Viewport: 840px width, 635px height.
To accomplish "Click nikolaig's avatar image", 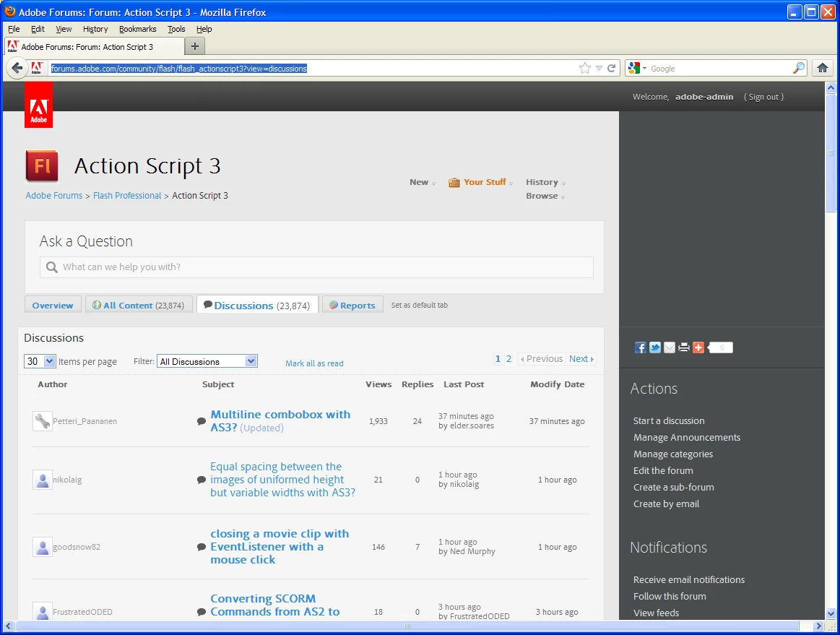I will [x=43, y=480].
